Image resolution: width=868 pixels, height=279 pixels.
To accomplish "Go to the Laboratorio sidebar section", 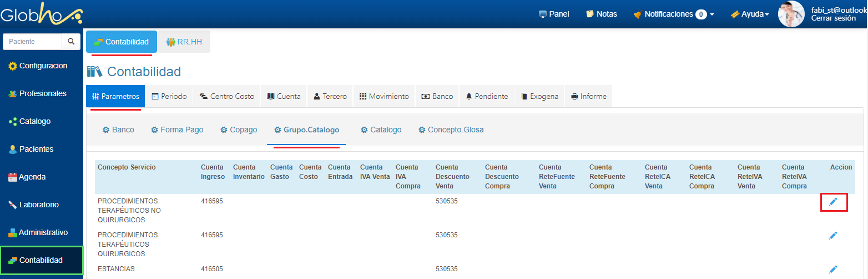I will pos(38,205).
